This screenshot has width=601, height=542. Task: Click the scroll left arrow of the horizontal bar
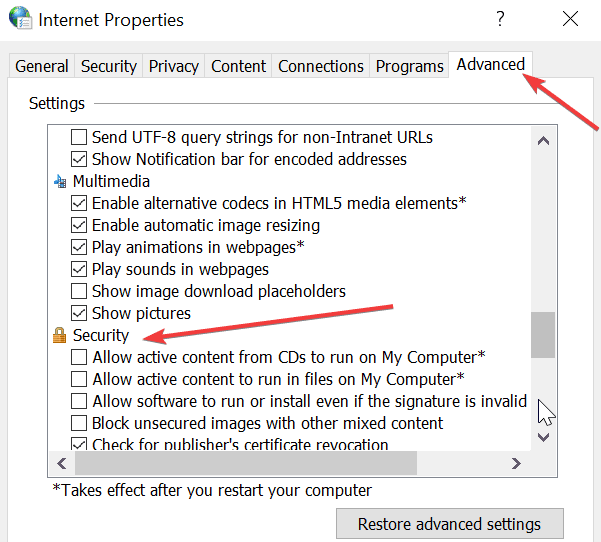pos(62,463)
